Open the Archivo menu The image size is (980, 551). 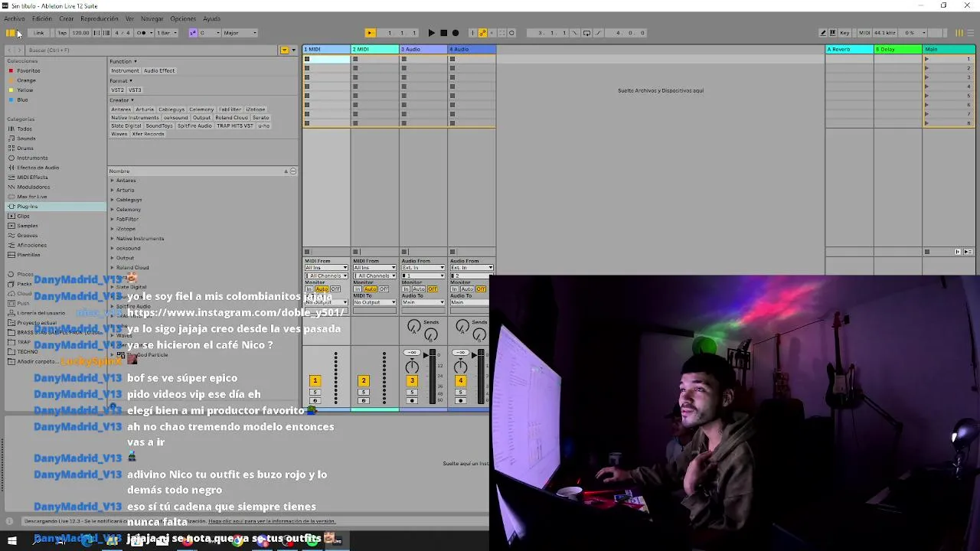tap(15, 18)
